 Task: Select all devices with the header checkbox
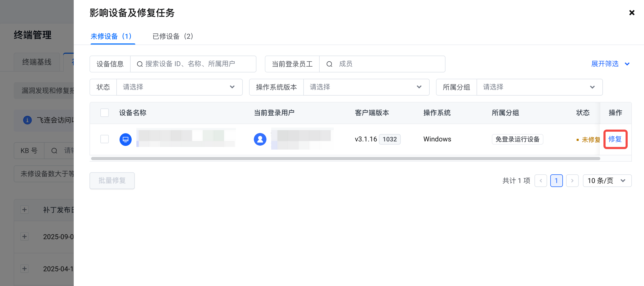(105, 113)
